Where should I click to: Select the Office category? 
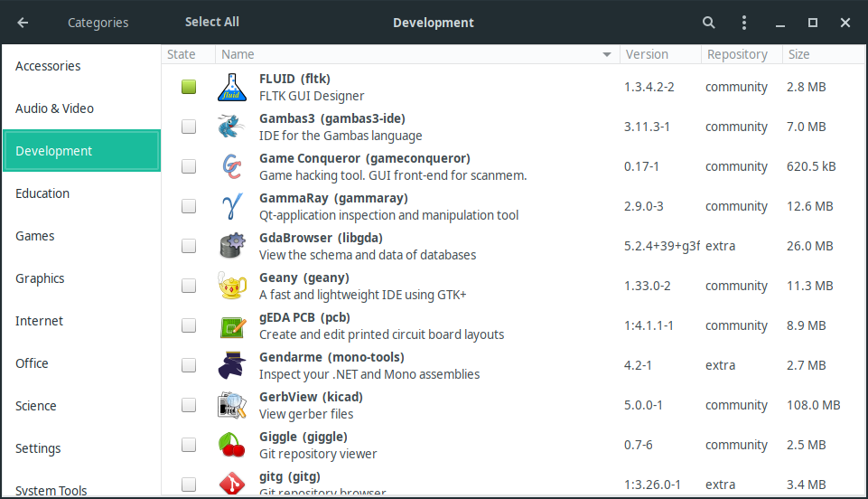81,363
